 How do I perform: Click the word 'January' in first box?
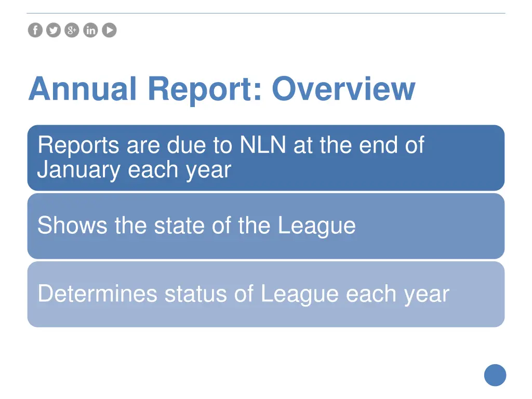[79, 170]
